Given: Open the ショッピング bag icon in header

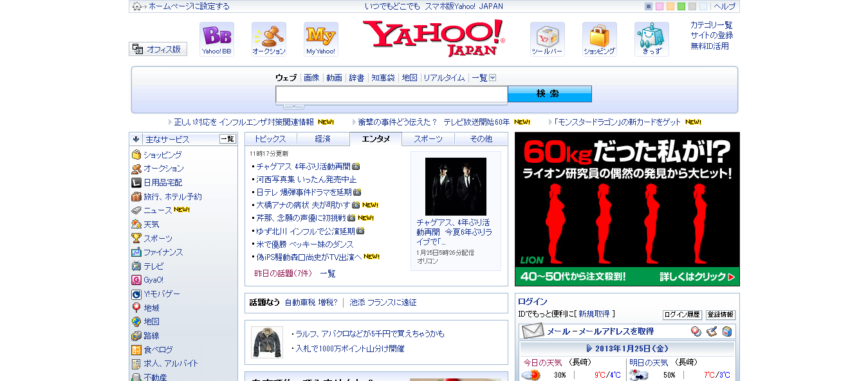Looking at the screenshot, I should pos(600,39).
